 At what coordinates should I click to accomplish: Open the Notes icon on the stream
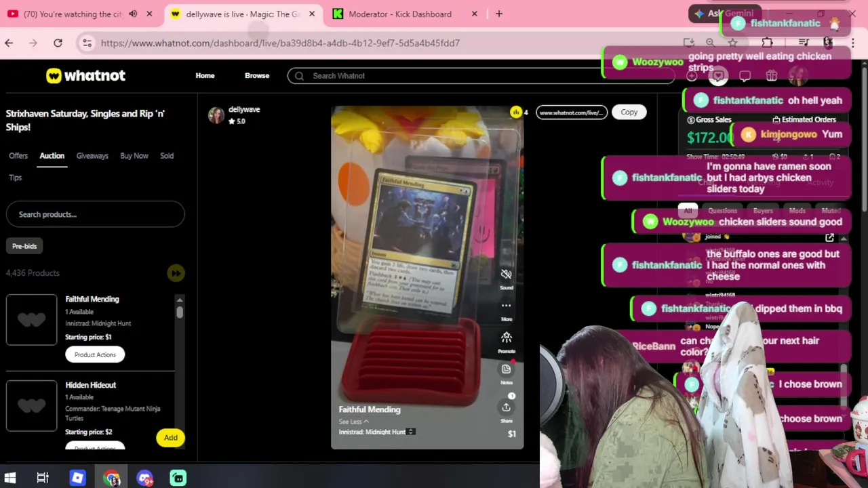[x=506, y=369]
